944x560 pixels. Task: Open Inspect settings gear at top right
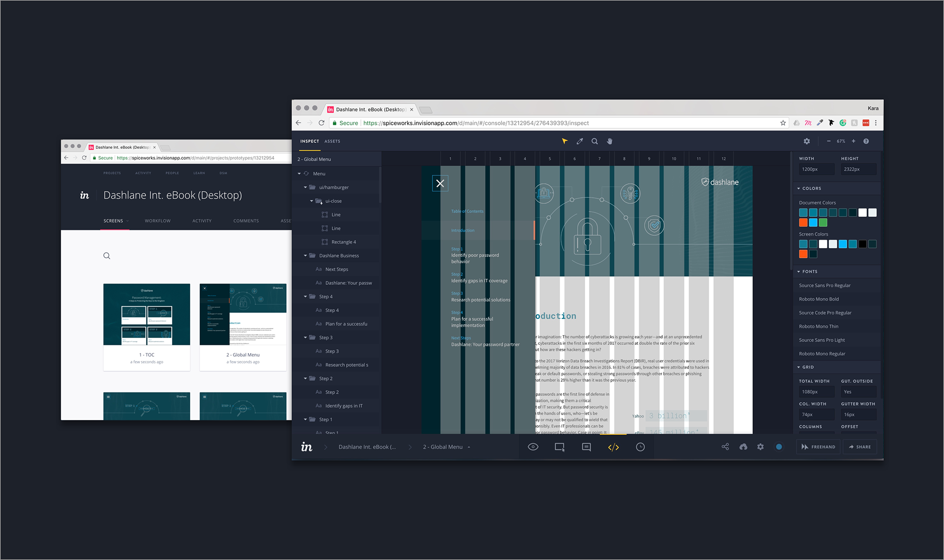tap(807, 141)
